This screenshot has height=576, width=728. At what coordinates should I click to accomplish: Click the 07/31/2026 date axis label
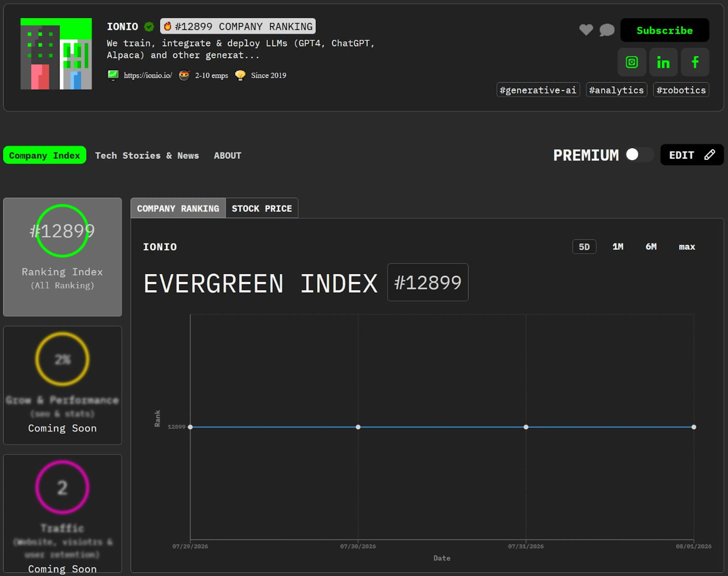pos(526,546)
